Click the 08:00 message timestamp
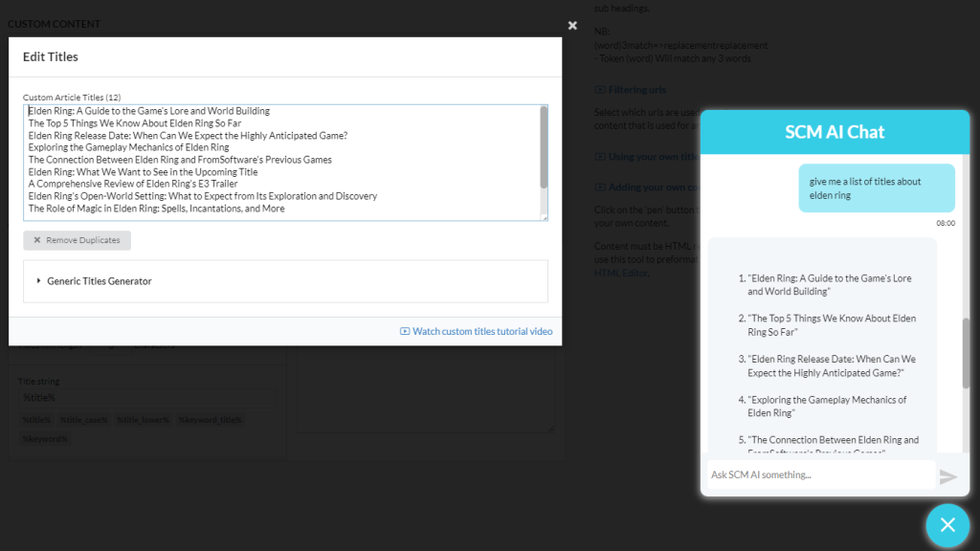The height and width of the screenshot is (551, 980). [x=945, y=223]
